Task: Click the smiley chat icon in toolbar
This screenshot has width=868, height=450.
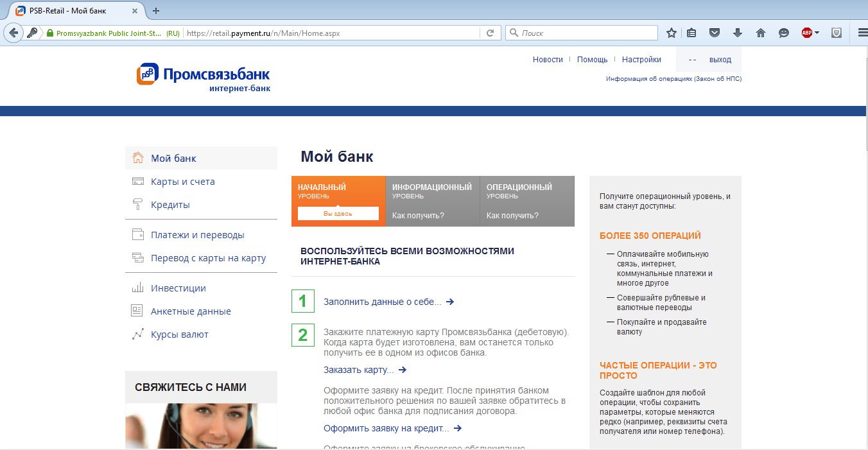Action: (x=783, y=33)
